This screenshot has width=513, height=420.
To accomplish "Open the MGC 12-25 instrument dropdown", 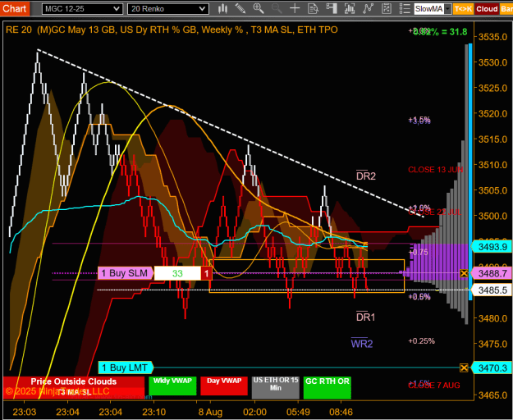I will click(x=82, y=9).
